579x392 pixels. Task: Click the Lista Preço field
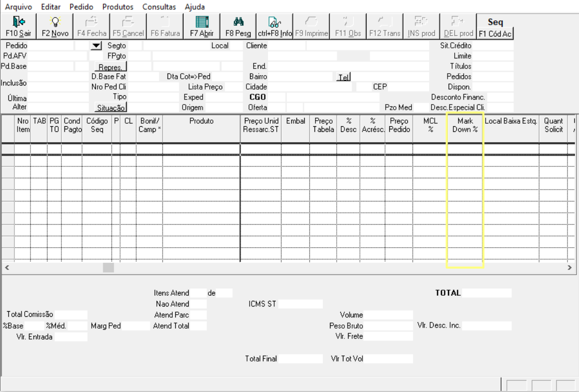tap(234, 87)
